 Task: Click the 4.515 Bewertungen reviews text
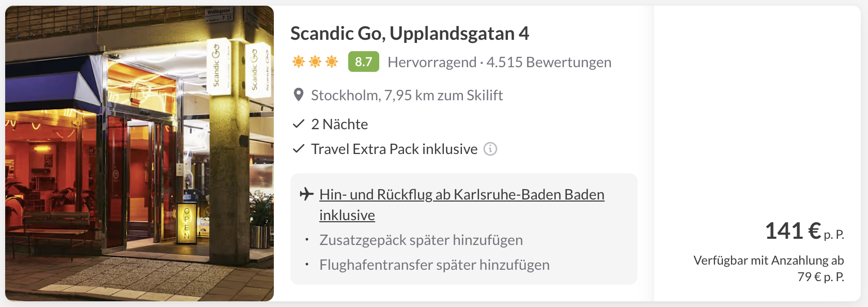pyautogui.click(x=549, y=63)
